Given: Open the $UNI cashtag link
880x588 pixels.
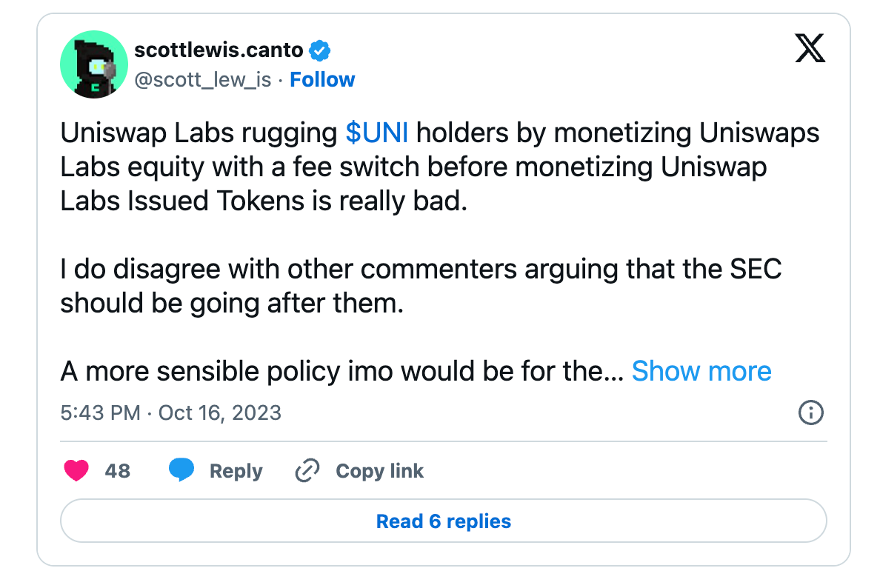Looking at the screenshot, I should click(x=377, y=133).
